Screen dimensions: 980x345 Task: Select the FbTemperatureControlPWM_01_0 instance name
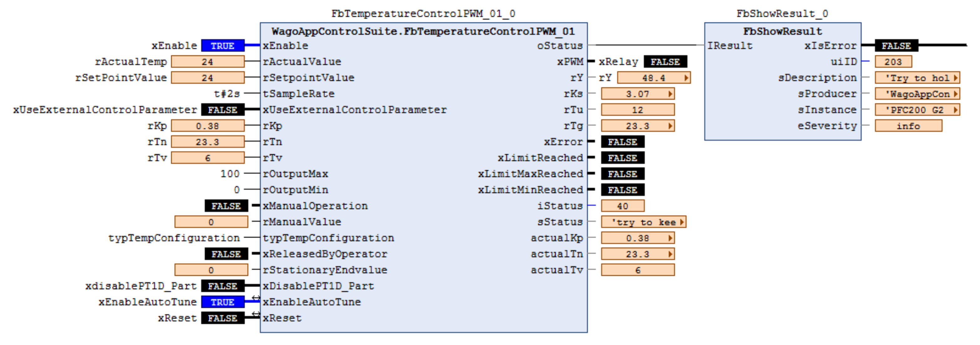click(423, 14)
